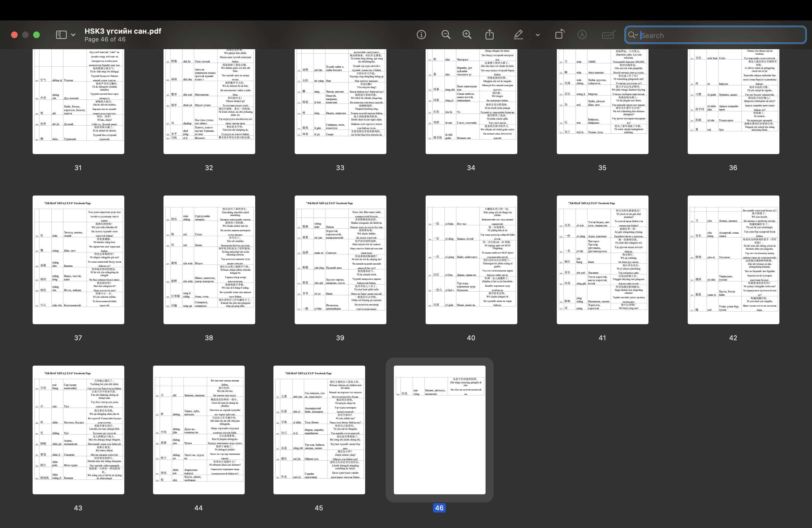The image size is (812, 528).
Task: Click the circled Highlight annotate icon
Action: (582, 35)
